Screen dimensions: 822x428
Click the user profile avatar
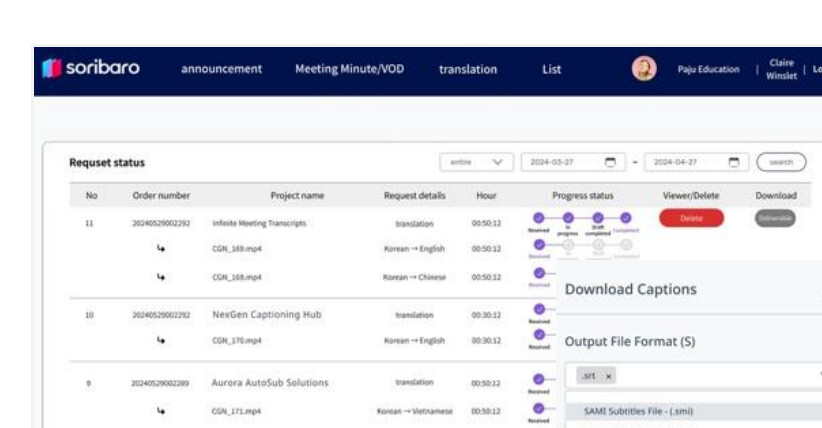(644, 69)
